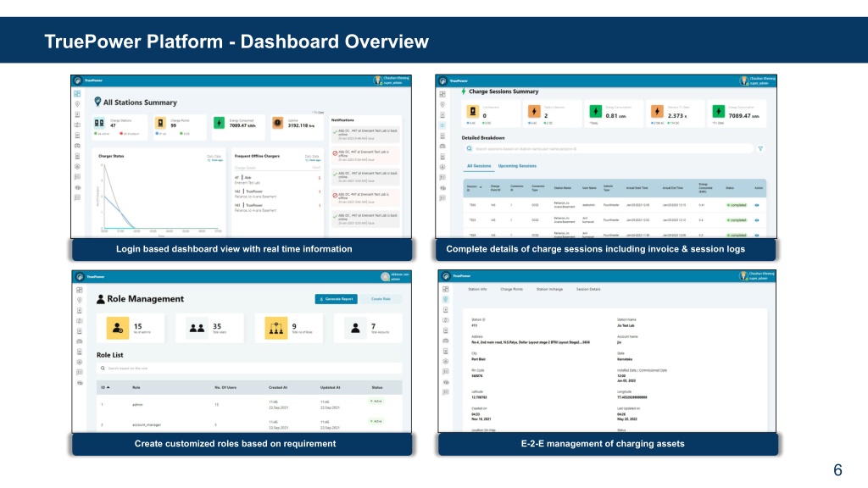Screen dimensions: 868x488
Task: Click completed status of session 7530
Action: click(737, 205)
